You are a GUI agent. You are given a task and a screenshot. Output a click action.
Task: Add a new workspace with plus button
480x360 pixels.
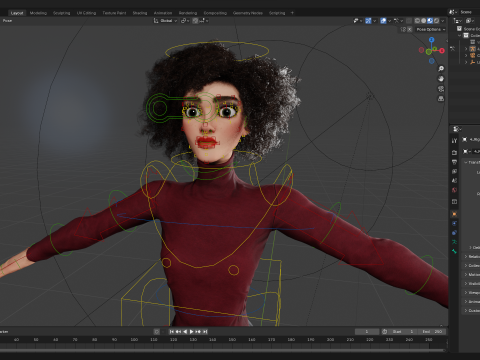pyautogui.click(x=292, y=13)
